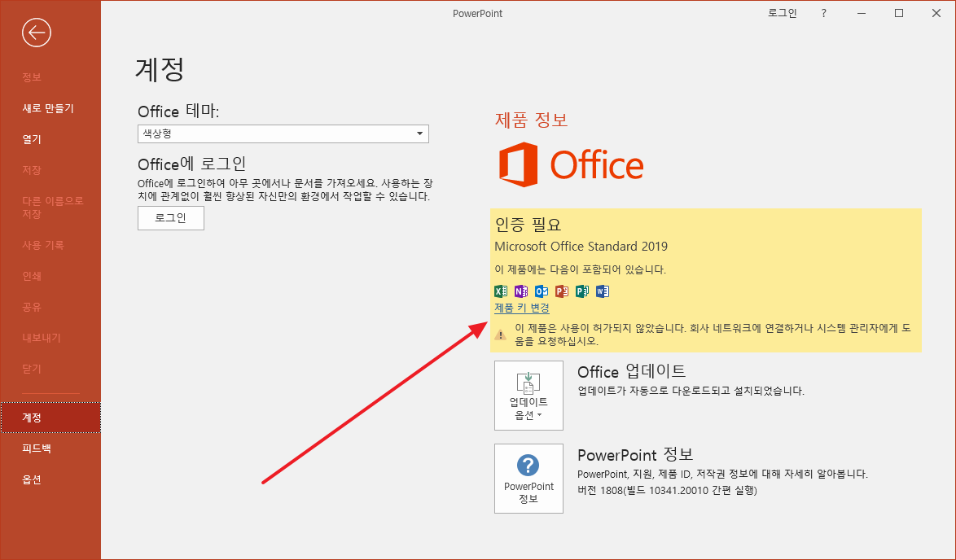The width and height of the screenshot is (956, 560).
Task: Click the PowerPoint app icon
Action: point(562,291)
